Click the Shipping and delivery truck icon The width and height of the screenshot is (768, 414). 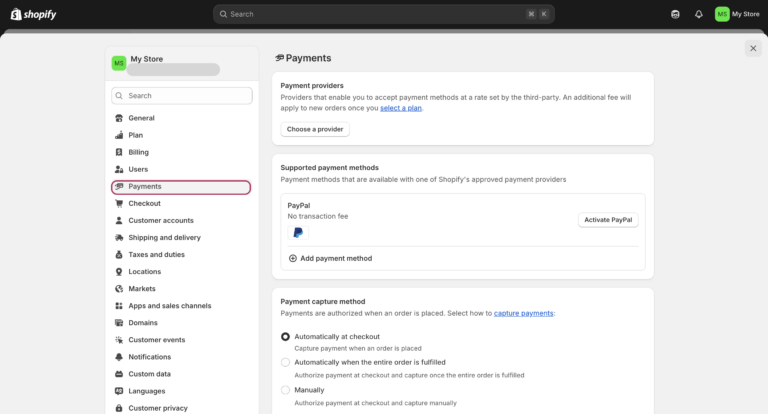pyautogui.click(x=119, y=238)
